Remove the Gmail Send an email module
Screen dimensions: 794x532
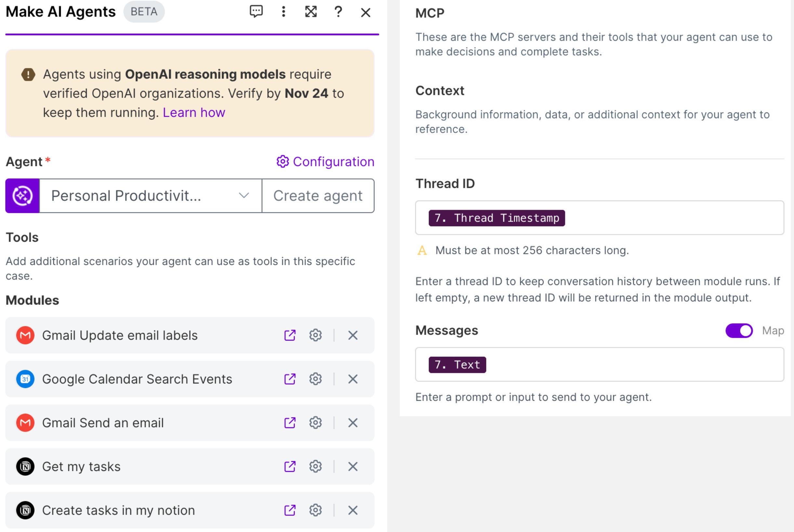pyautogui.click(x=353, y=423)
